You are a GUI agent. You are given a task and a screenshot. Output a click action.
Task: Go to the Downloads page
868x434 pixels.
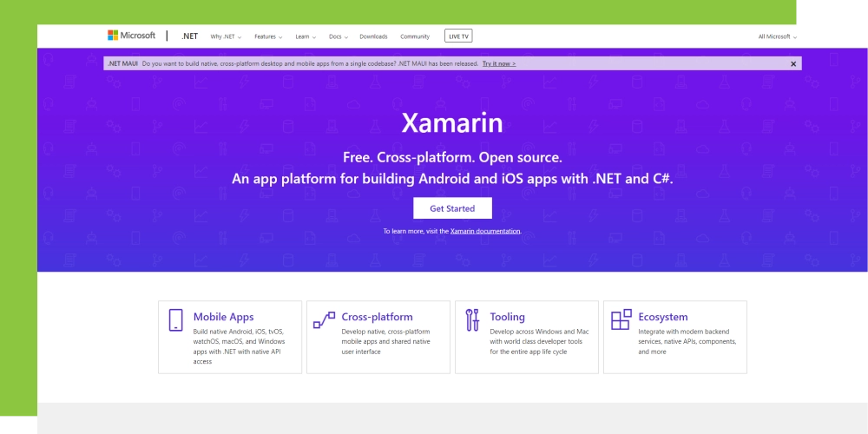[x=373, y=36]
